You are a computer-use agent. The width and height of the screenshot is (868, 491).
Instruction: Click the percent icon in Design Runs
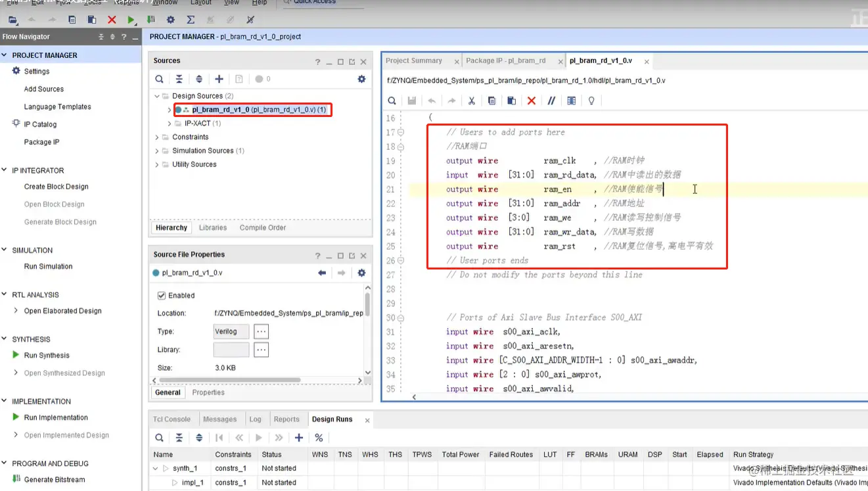(x=319, y=438)
